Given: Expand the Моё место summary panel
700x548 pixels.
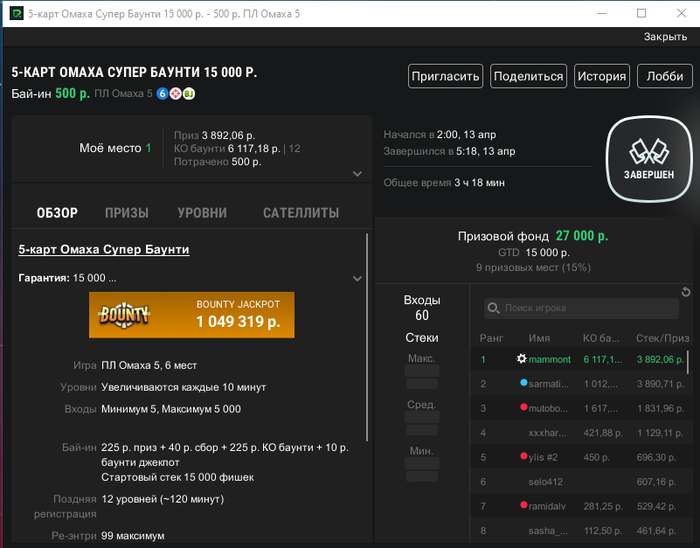Looking at the screenshot, I should pos(357,174).
